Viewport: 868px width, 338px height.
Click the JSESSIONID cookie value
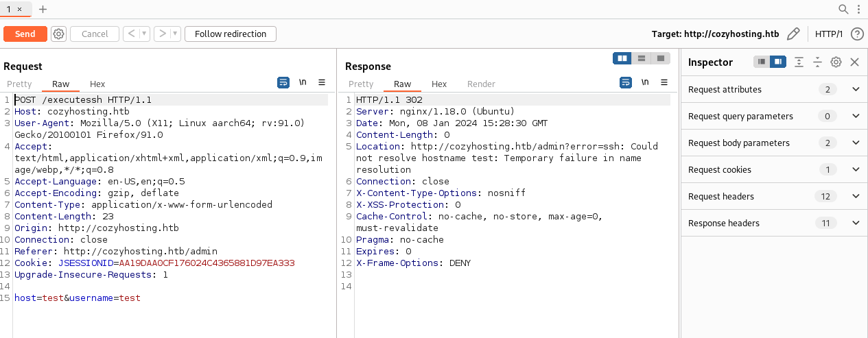[207, 263]
